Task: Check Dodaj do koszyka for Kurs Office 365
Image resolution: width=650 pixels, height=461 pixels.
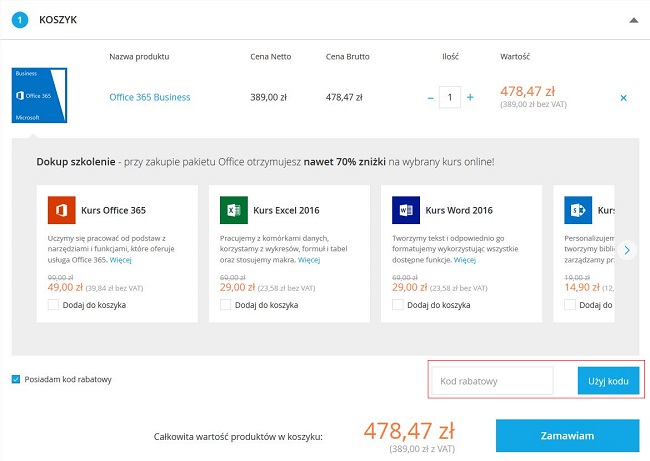Action: pos(53,304)
